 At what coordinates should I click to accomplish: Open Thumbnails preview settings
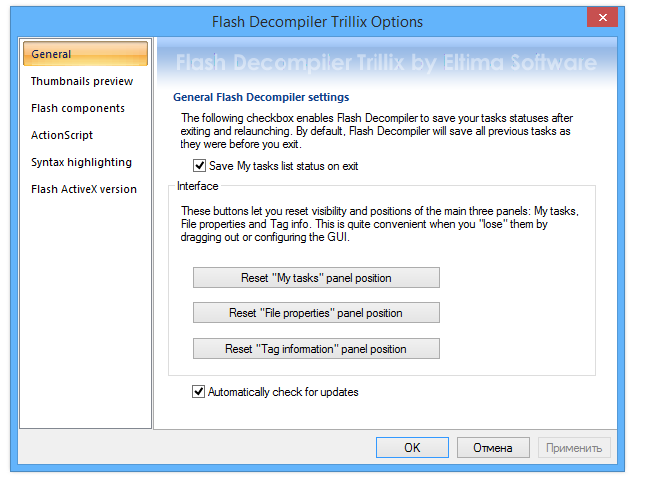82,81
